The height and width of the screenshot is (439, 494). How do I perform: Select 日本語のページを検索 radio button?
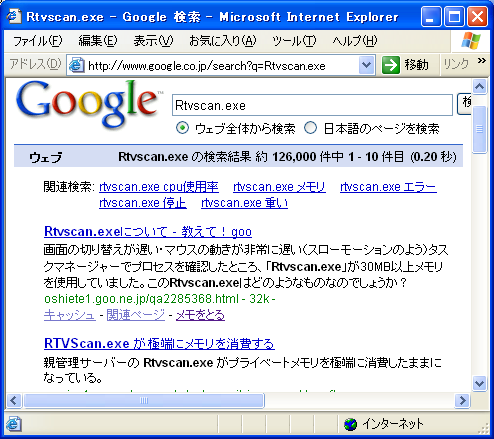click(310, 128)
